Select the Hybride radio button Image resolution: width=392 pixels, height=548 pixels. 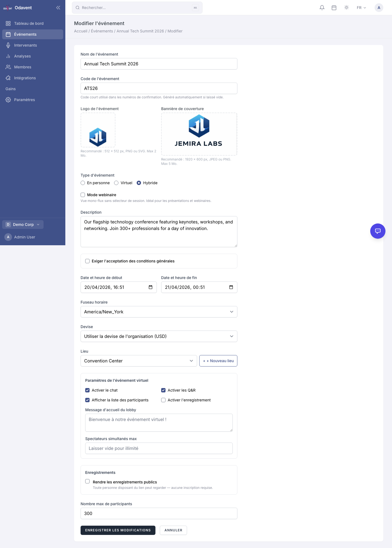point(139,183)
